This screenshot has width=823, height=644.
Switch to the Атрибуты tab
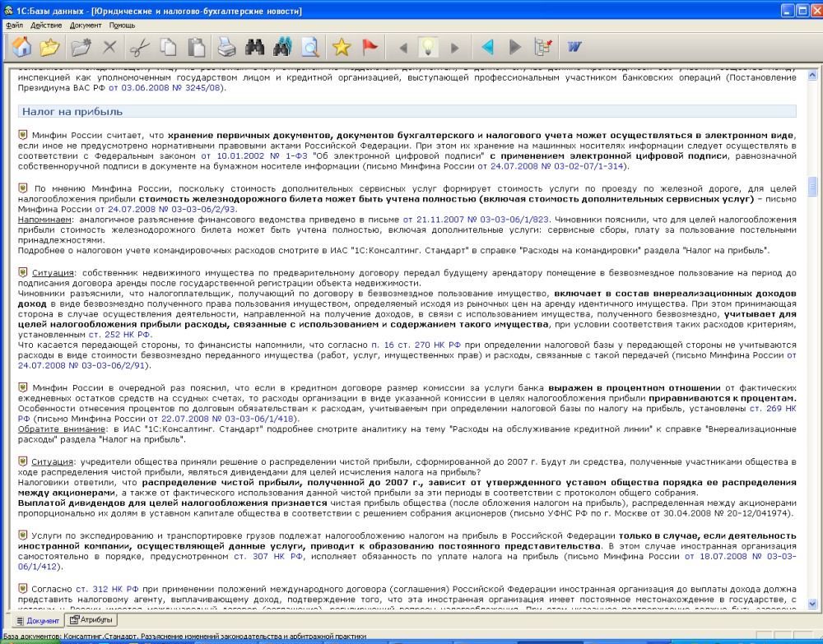tap(91, 620)
